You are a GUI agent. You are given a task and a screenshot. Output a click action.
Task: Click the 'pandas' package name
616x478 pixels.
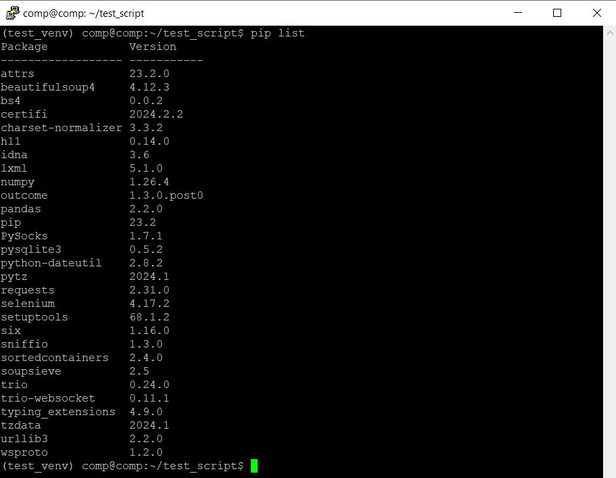point(20,209)
